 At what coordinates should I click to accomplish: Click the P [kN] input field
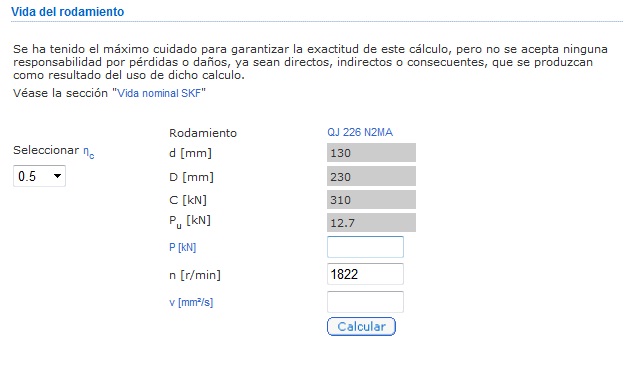coord(366,247)
